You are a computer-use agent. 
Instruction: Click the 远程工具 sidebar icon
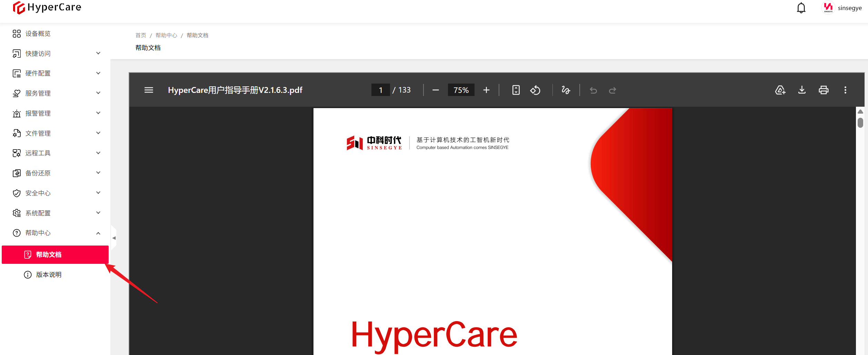[17, 153]
